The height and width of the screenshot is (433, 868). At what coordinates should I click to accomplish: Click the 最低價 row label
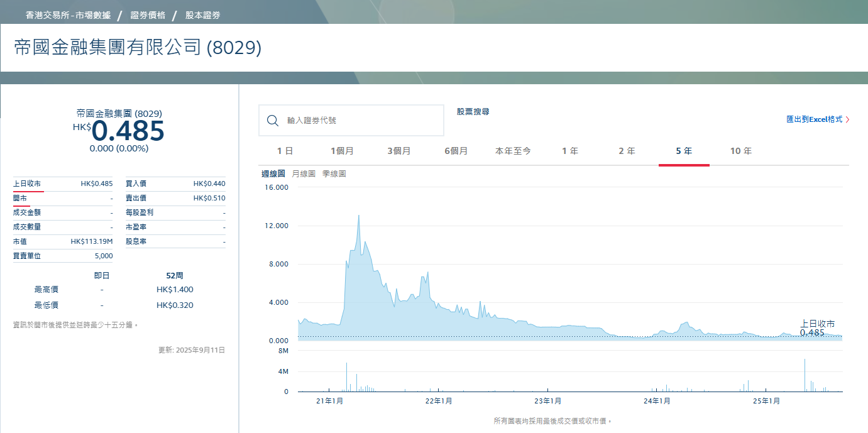(47, 305)
